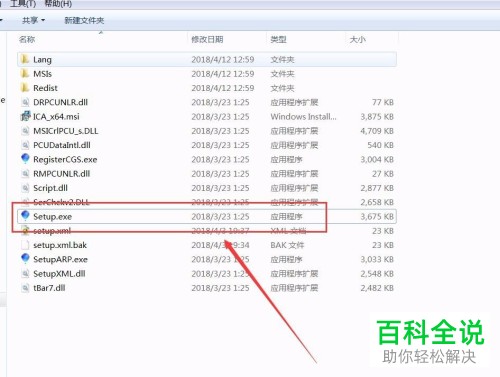Click the RMPCUNLR.dll file icon

click(x=25, y=174)
